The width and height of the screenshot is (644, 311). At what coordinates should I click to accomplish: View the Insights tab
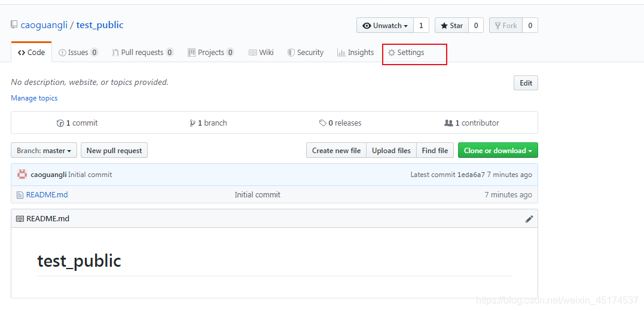point(356,53)
